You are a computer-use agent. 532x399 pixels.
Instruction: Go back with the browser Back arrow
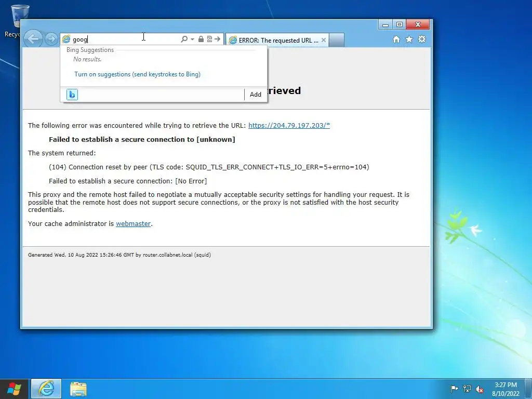(x=33, y=38)
